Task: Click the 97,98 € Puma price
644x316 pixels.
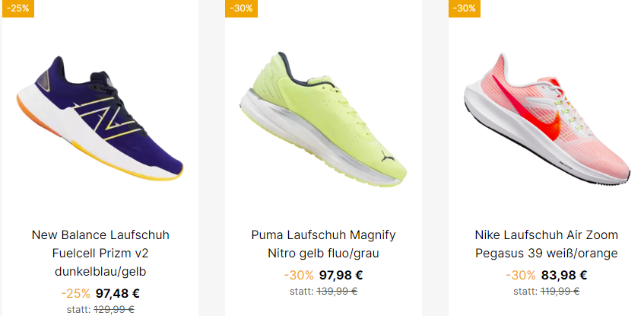Action: pyautogui.click(x=341, y=275)
